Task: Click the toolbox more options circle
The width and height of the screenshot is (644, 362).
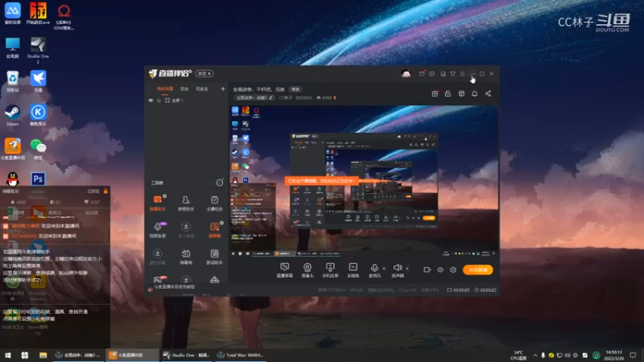Action: coord(219,183)
